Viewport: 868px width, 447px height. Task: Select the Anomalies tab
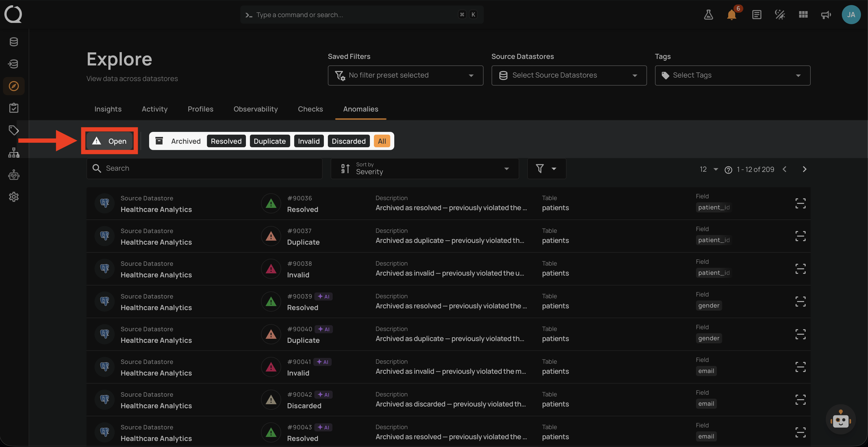(x=361, y=109)
